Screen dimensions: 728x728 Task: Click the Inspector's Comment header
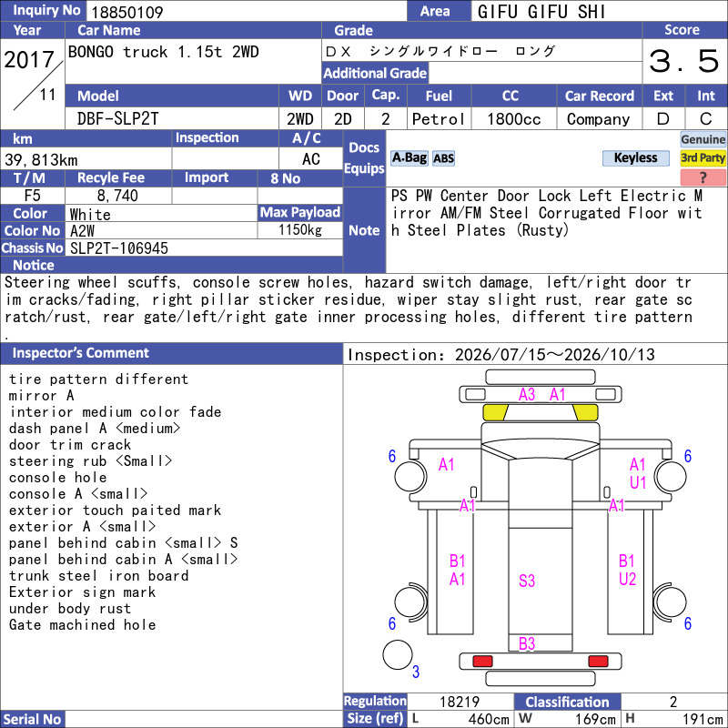click(x=172, y=353)
